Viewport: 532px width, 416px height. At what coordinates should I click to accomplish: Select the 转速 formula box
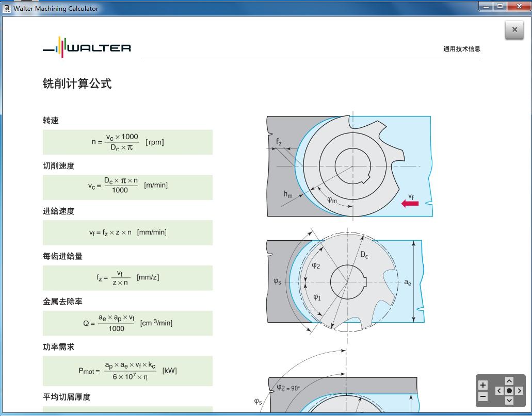tap(127, 142)
